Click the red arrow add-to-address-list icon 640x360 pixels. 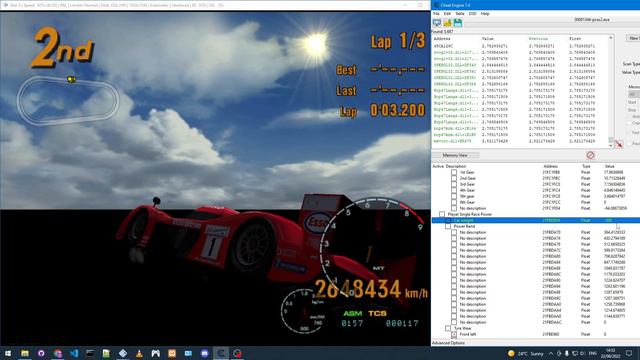619,144
